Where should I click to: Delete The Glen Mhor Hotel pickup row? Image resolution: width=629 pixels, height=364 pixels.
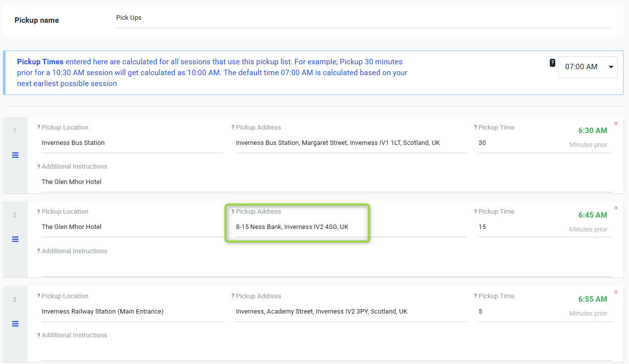coord(616,208)
